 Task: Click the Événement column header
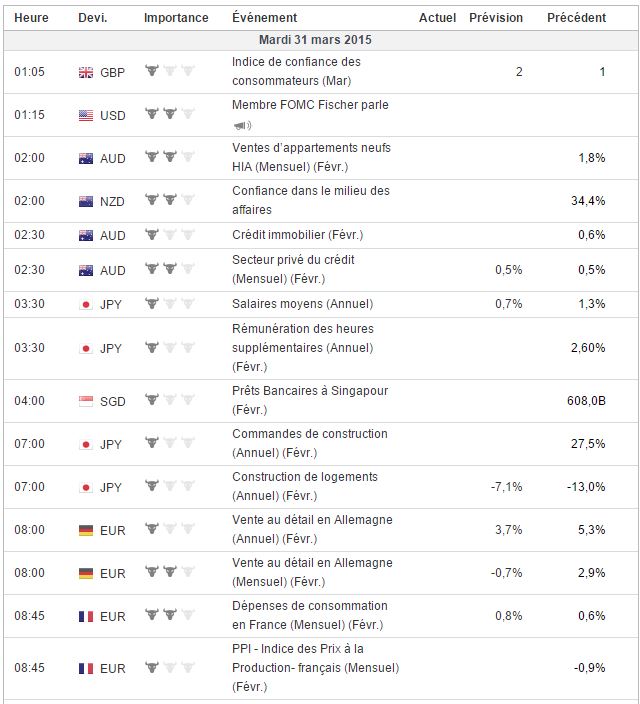click(264, 18)
